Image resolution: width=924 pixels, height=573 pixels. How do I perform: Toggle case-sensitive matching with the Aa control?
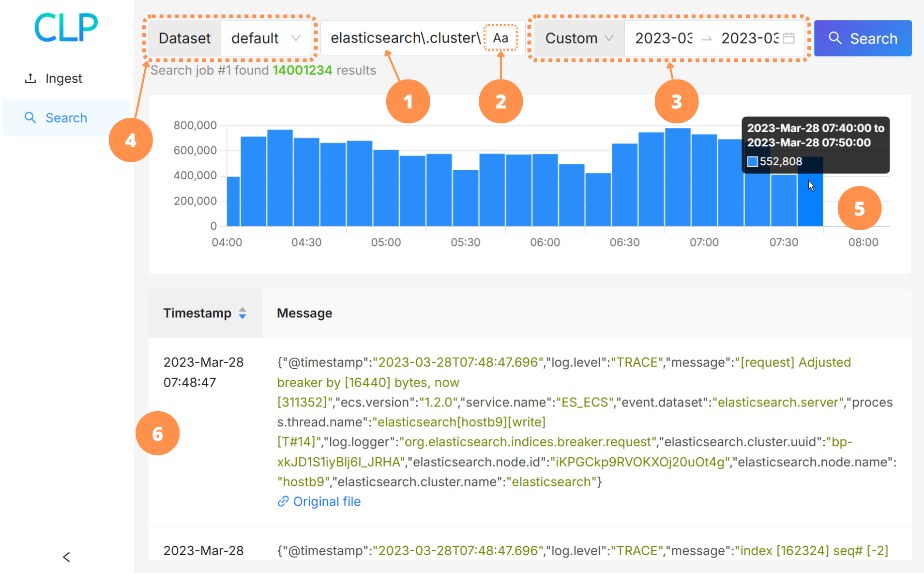click(500, 38)
